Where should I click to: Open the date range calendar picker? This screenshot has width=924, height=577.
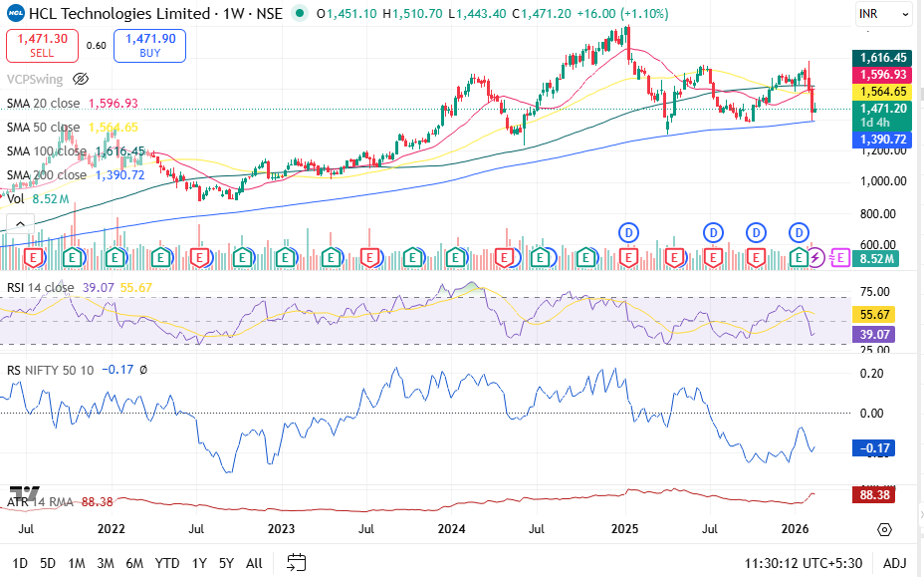pos(297,563)
